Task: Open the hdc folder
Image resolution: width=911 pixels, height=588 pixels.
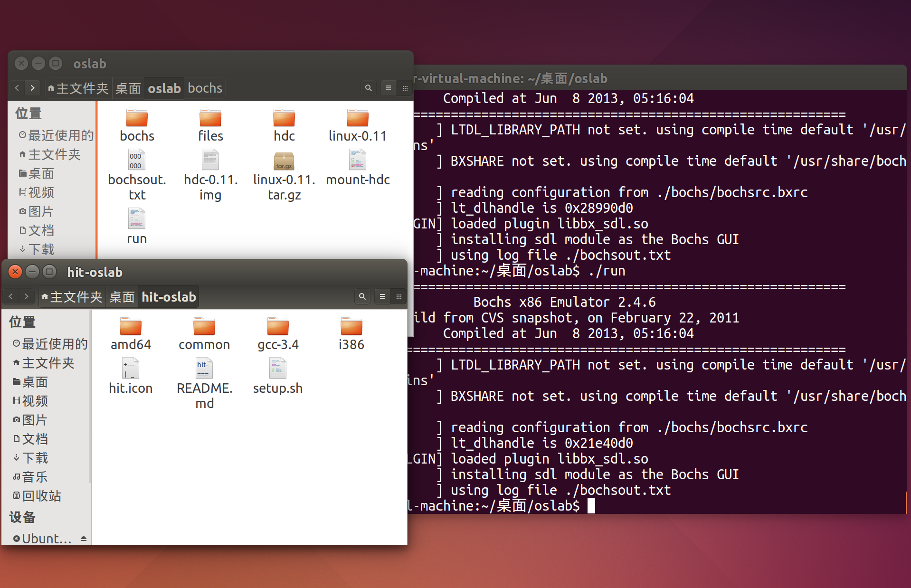Action: point(284,124)
